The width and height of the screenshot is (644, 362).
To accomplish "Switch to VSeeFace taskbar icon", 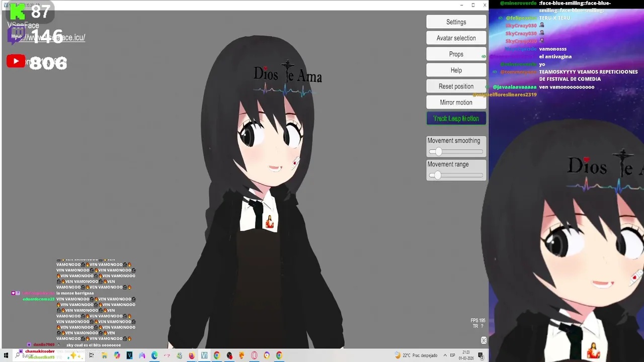I will [x=204, y=355].
